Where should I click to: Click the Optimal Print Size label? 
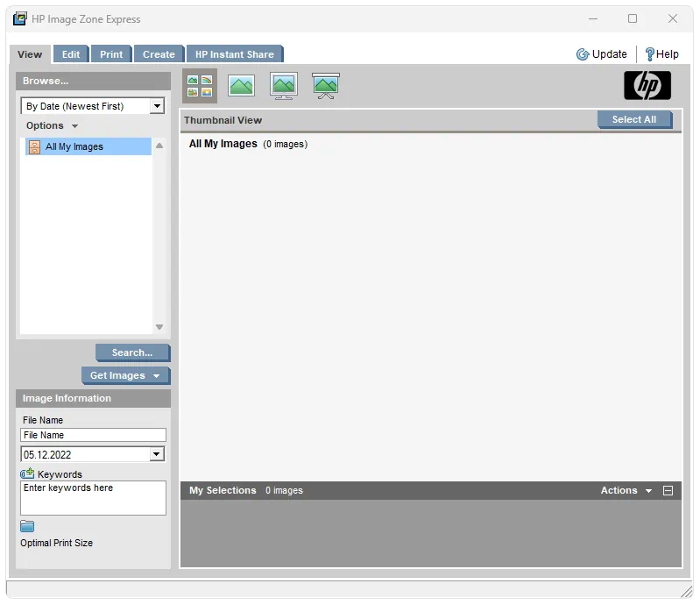point(57,544)
